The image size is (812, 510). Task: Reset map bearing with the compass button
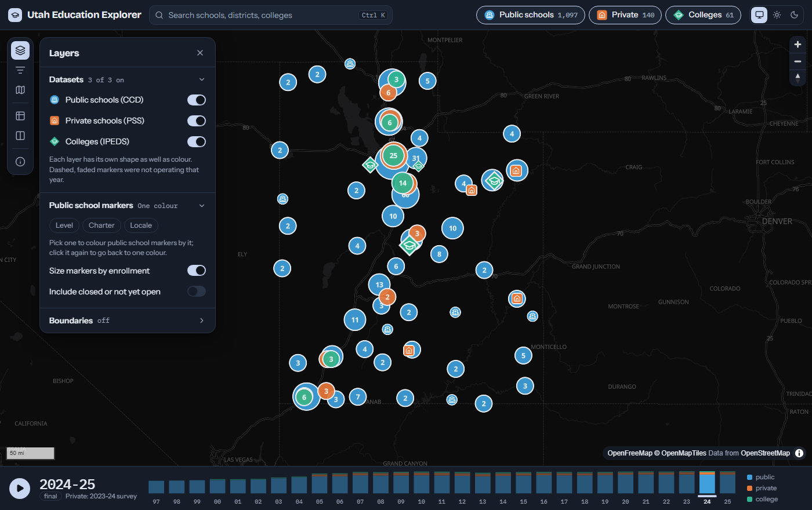coord(797,78)
